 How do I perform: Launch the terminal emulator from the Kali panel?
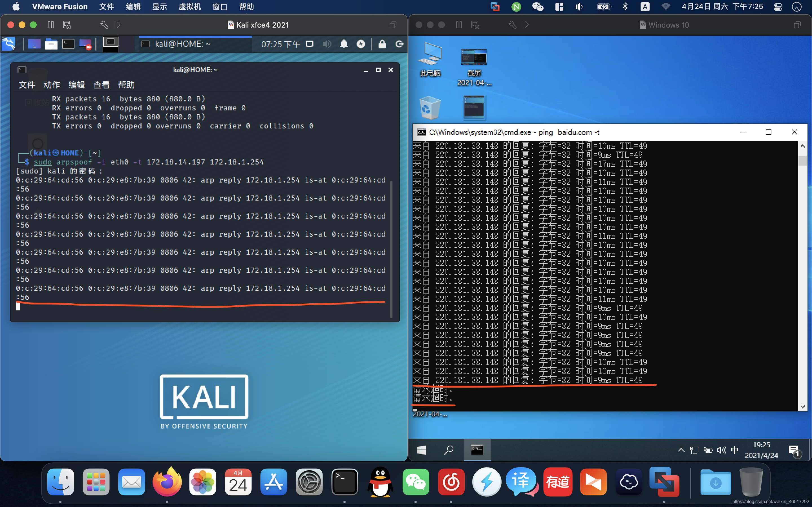click(68, 44)
